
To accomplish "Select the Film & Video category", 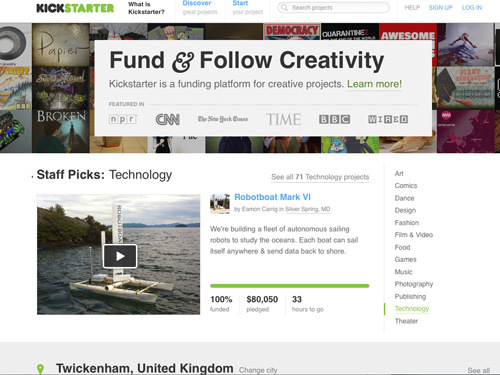I will pos(414,235).
